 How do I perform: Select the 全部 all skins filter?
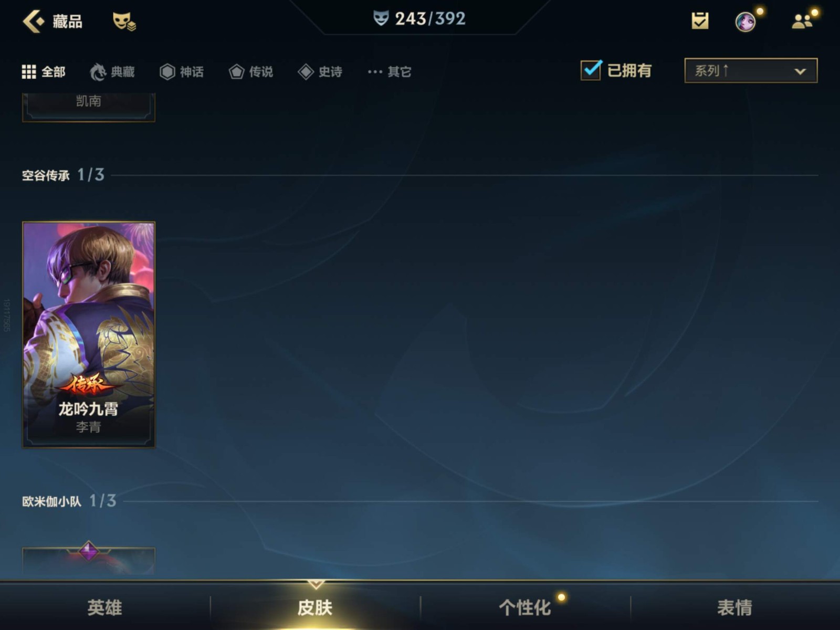[x=44, y=71]
